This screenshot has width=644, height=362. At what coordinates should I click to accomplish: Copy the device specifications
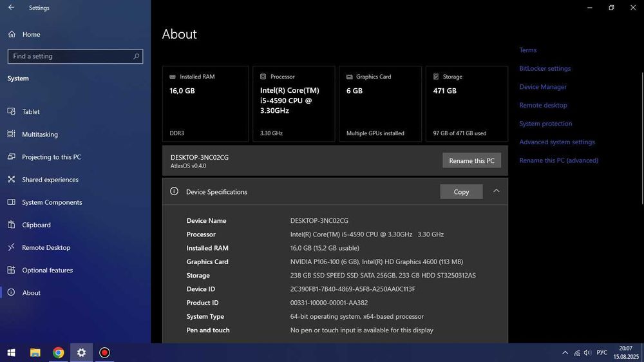tap(461, 192)
